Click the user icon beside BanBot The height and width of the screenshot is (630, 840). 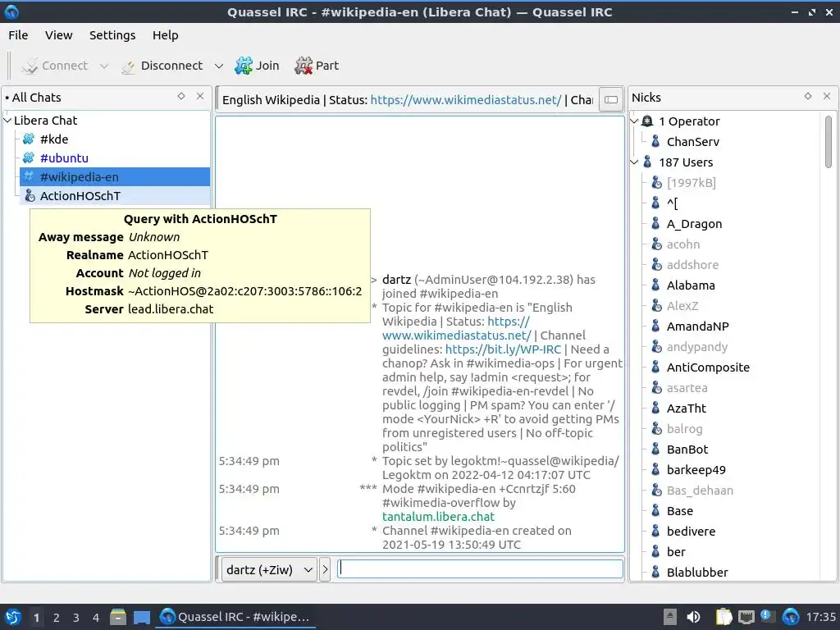pyautogui.click(x=655, y=450)
